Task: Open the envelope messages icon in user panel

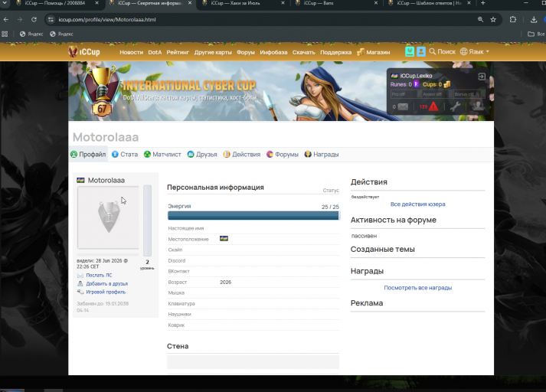Action: 403,107
